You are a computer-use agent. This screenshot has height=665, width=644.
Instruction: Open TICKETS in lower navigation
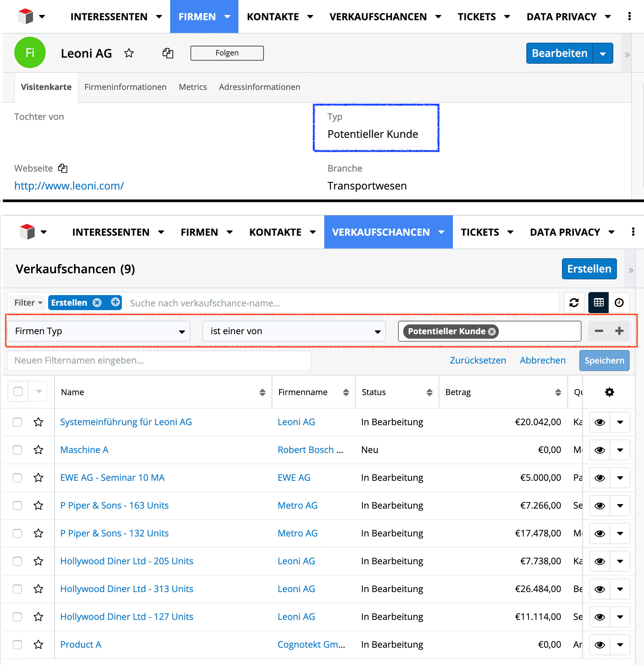point(480,232)
